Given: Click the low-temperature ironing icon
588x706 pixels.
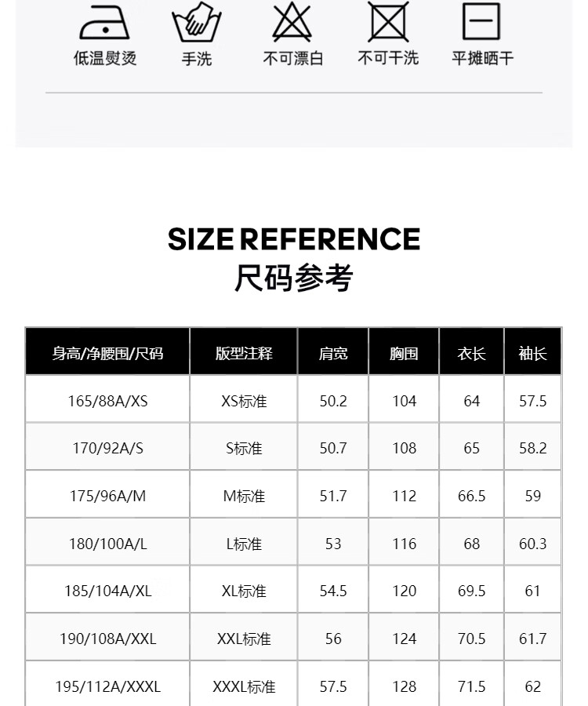Looking at the screenshot, I should [x=105, y=23].
